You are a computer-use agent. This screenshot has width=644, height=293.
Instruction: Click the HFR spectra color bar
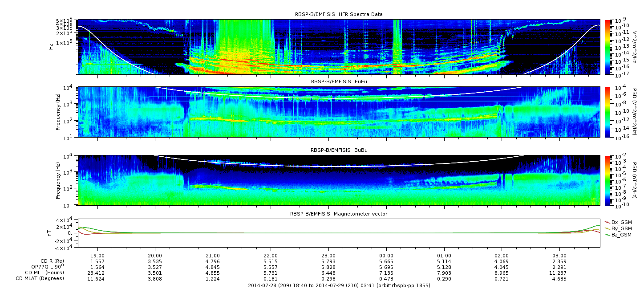point(607,47)
